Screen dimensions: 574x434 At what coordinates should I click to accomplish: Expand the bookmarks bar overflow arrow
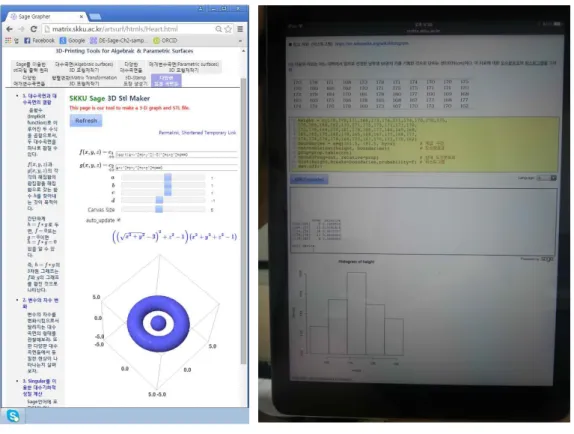[x=240, y=41]
